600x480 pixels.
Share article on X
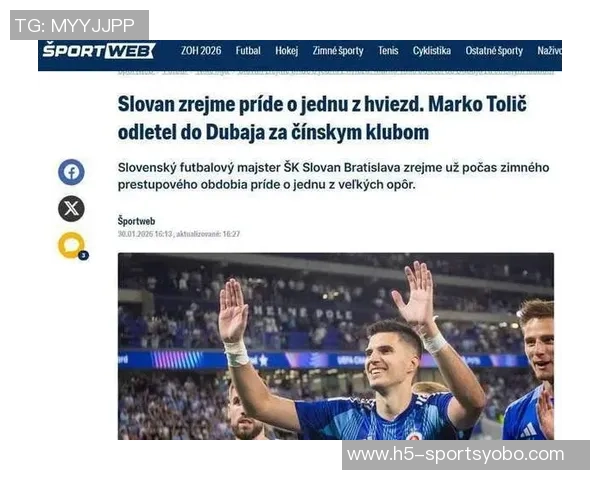tap(71, 209)
